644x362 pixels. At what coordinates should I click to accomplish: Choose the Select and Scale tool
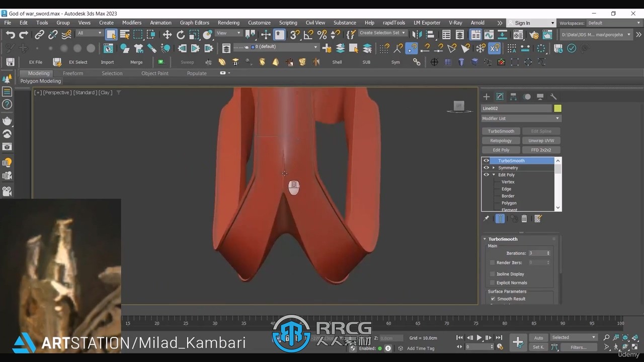(x=194, y=34)
